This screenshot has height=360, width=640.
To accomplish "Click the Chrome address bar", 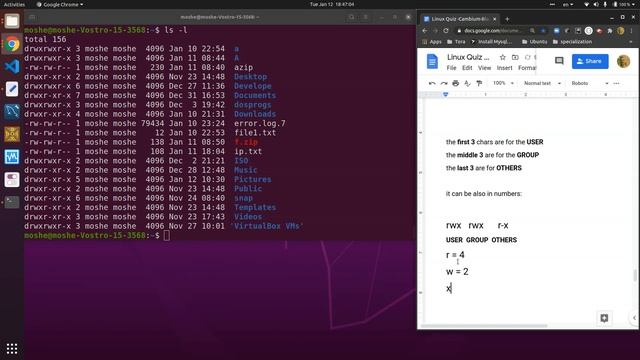I will [x=492, y=31].
